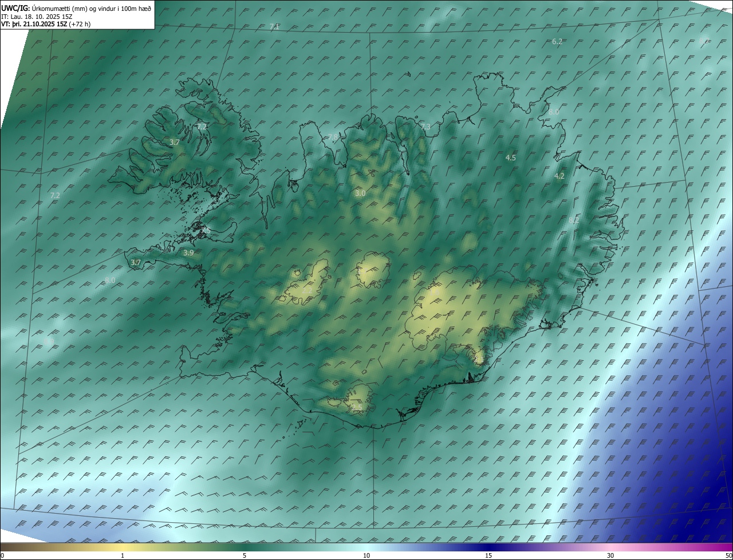Click the 5 tick on the color scale
This screenshot has width=733, height=560.
pos(245,555)
